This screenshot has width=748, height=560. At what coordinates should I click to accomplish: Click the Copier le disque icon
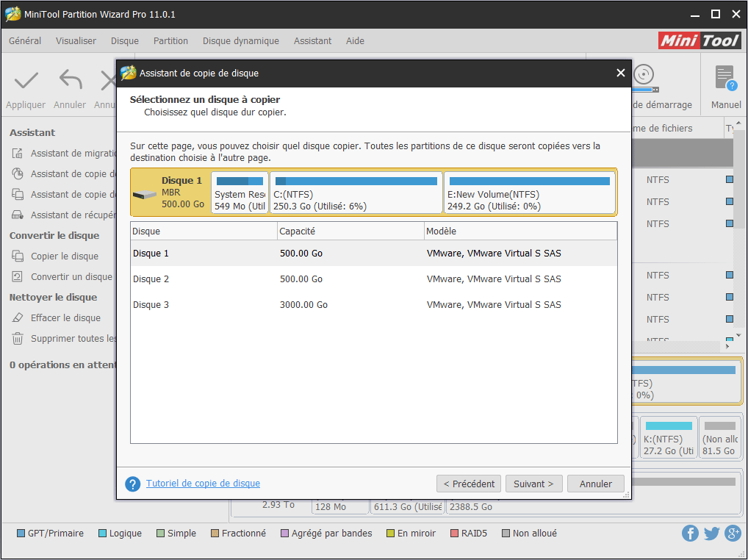[x=18, y=256]
